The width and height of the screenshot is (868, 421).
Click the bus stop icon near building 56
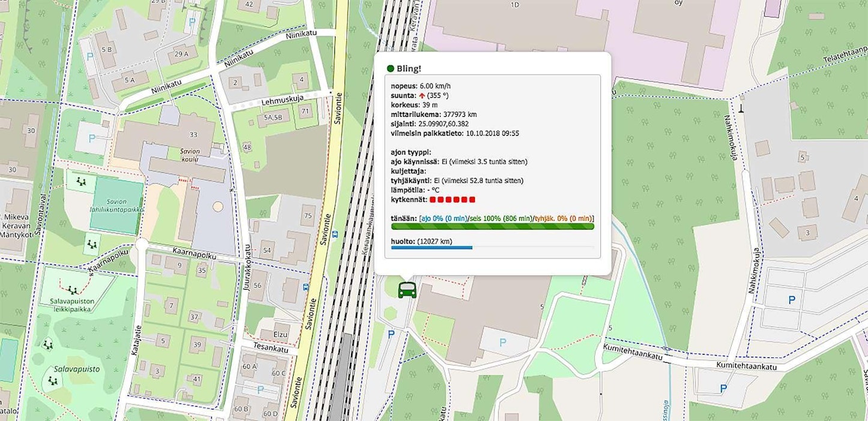(307, 287)
